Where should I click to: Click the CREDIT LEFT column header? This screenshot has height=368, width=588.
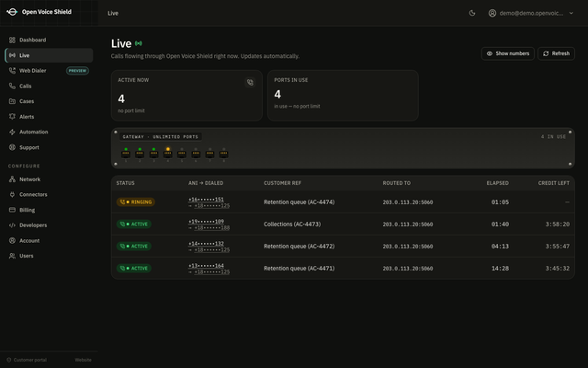[553, 183]
